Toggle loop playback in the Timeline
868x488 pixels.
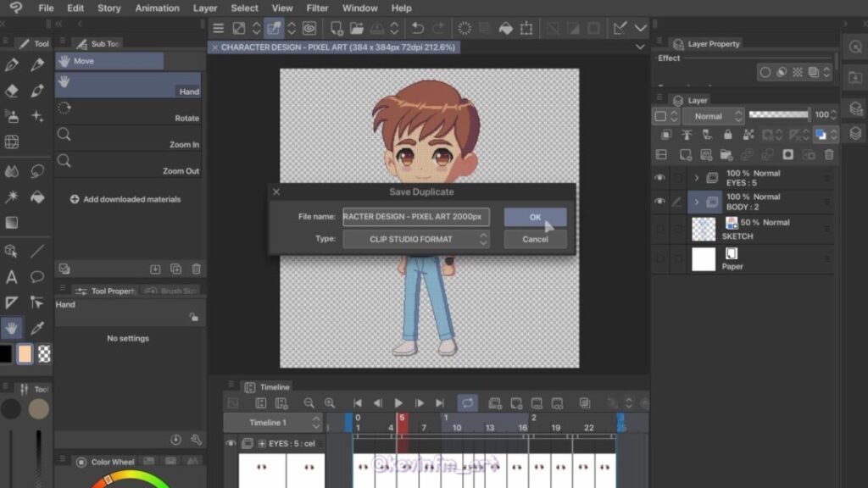point(467,403)
